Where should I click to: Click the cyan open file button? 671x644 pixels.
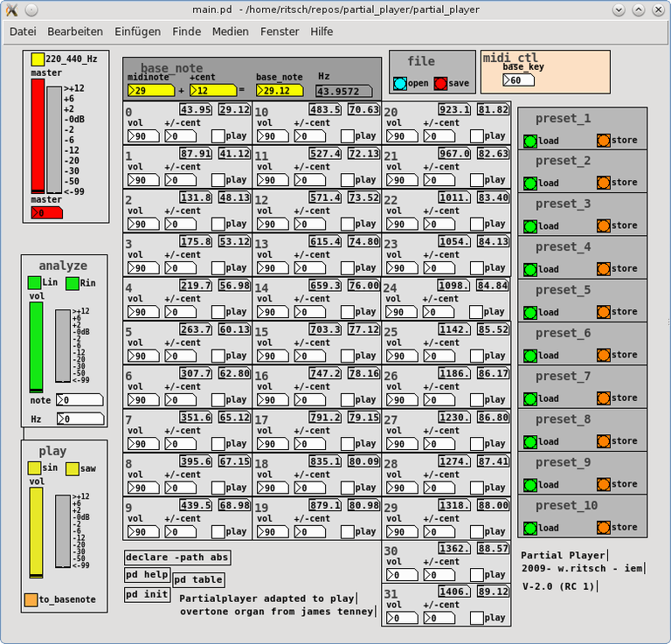tap(400, 84)
